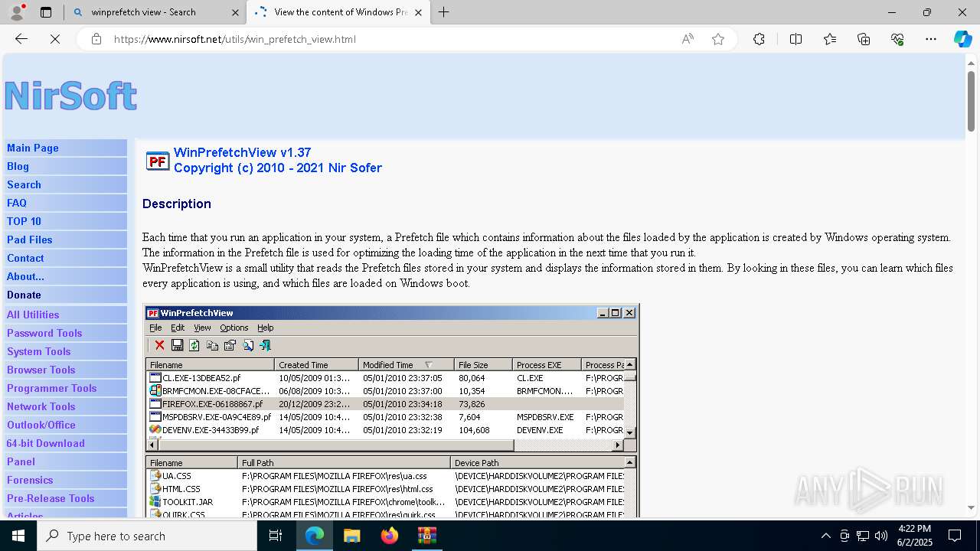Open the FAQ link

tap(17, 203)
